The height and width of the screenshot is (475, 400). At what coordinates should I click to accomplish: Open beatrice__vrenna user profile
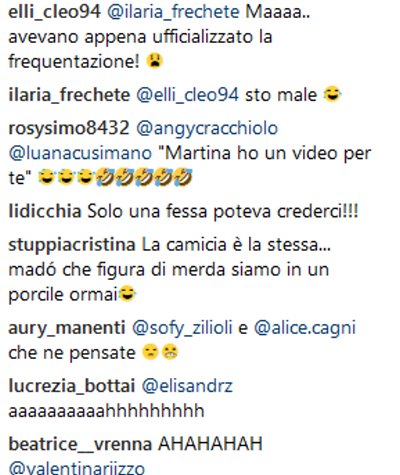coord(80,444)
